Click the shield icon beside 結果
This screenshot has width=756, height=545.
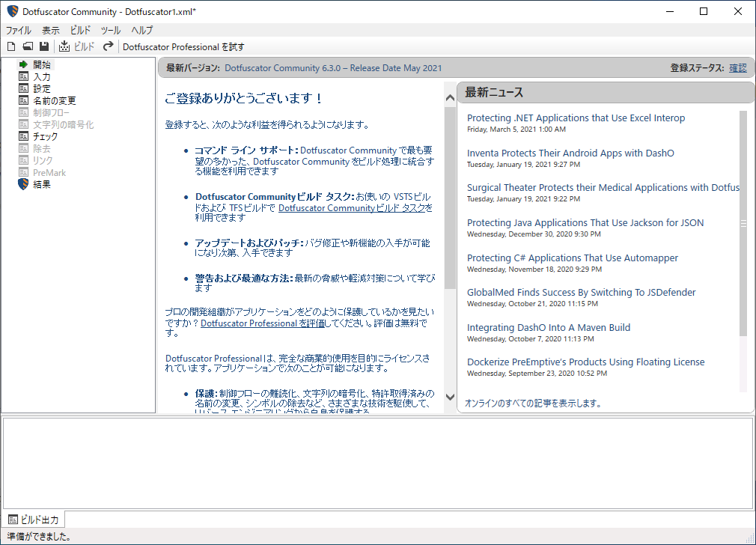[x=23, y=184]
